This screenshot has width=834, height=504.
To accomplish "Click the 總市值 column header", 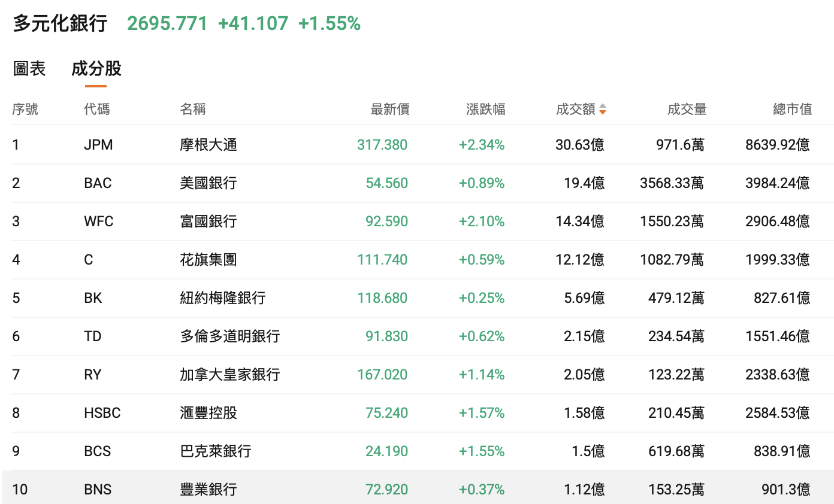I will point(792,109).
